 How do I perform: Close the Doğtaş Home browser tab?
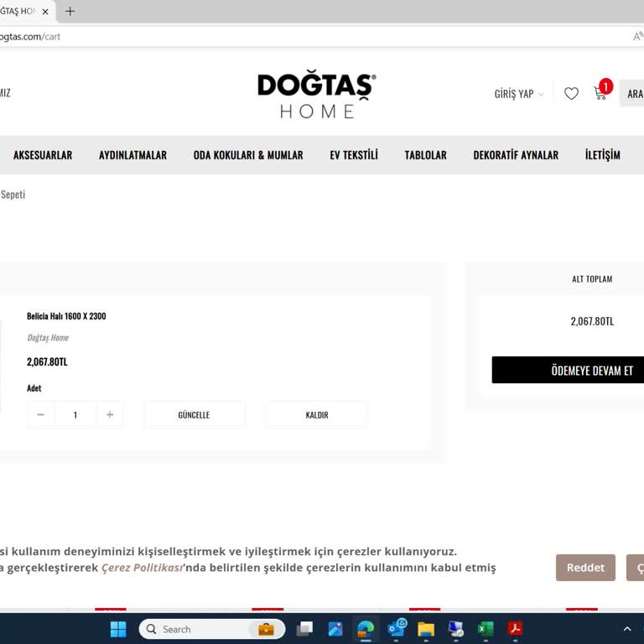coord(45,12)
